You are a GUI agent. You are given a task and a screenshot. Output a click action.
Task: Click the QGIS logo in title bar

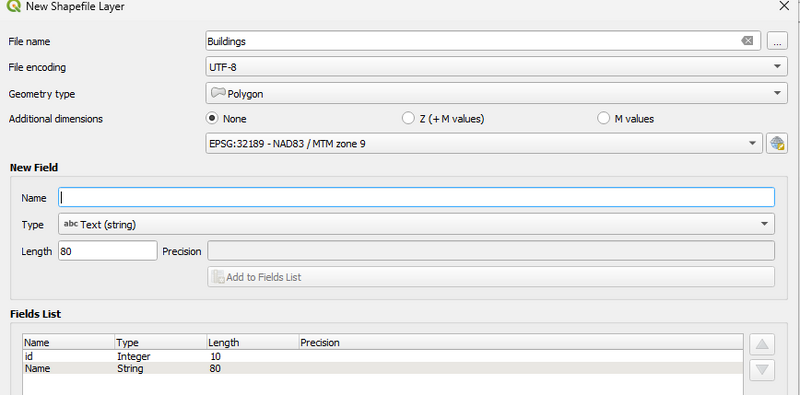pyautogui.click(x=14, y=7)
